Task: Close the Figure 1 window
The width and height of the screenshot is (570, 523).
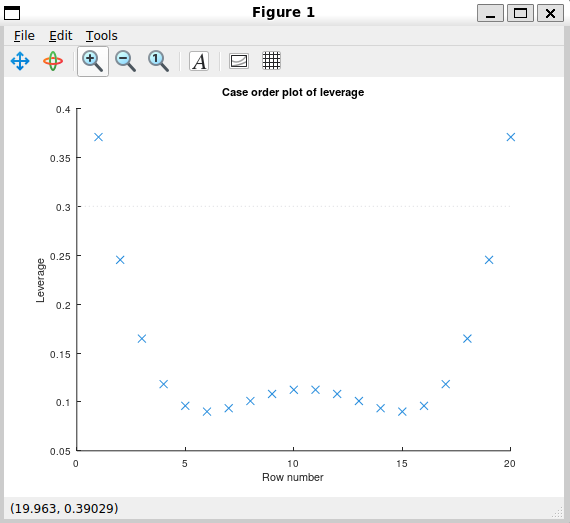Action: point(550,13)
